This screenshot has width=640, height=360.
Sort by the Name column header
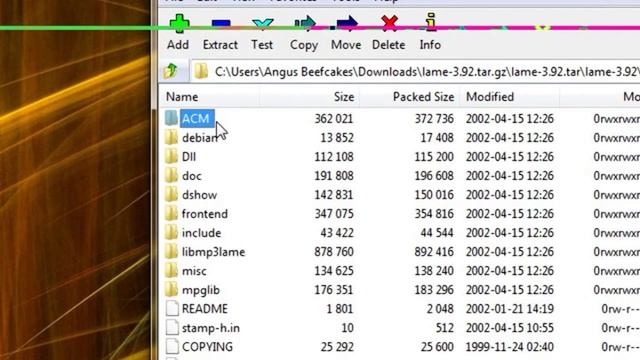[x=182, y=97]
